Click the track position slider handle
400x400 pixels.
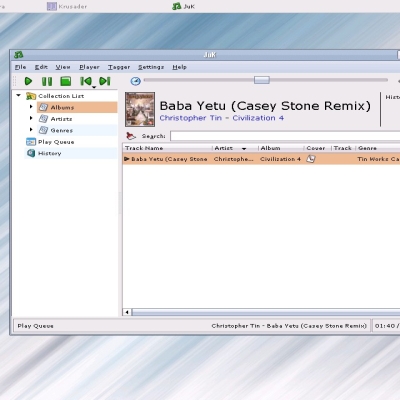[x=262, y=80]
